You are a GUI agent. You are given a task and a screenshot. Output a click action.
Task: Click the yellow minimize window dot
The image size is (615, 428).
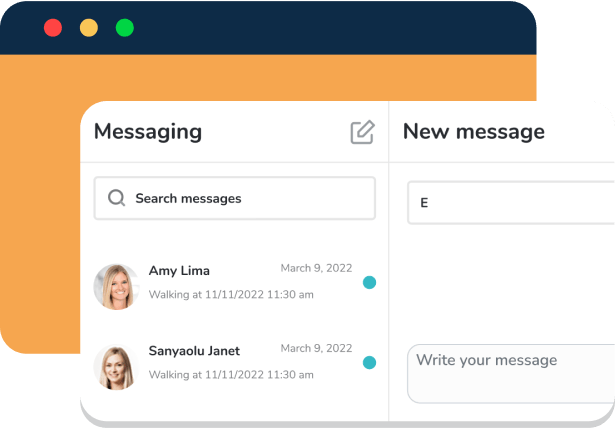pos(89,28)
